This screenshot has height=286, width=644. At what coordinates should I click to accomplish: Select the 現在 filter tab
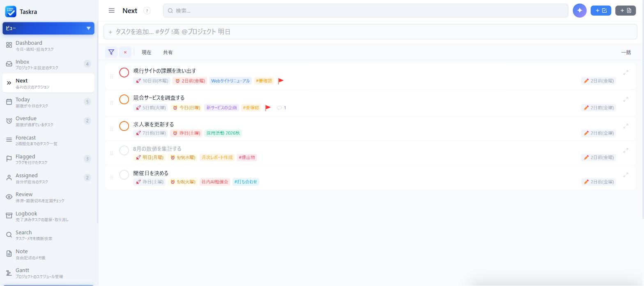click(x=147, y=52)
